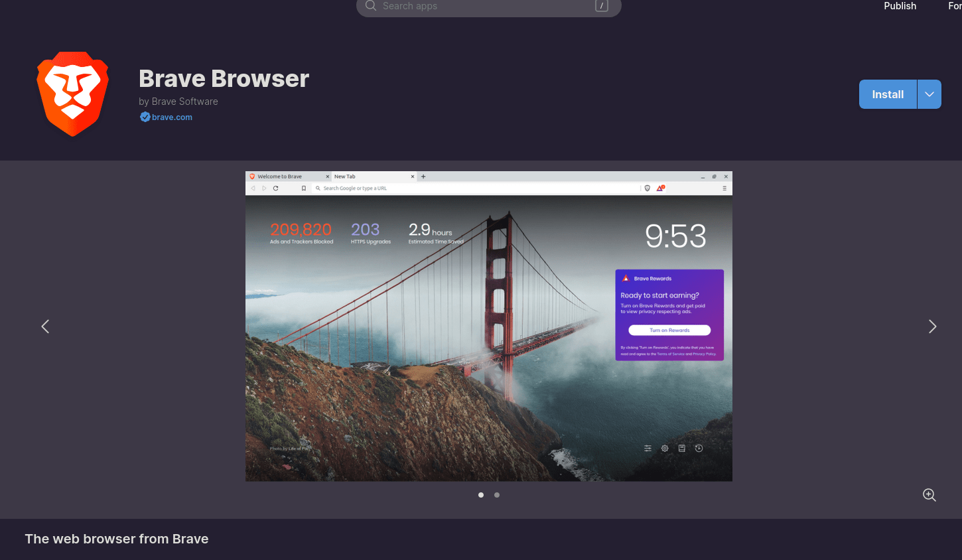Open the Publish menu item
962x560 pixels.
(900, 6)
